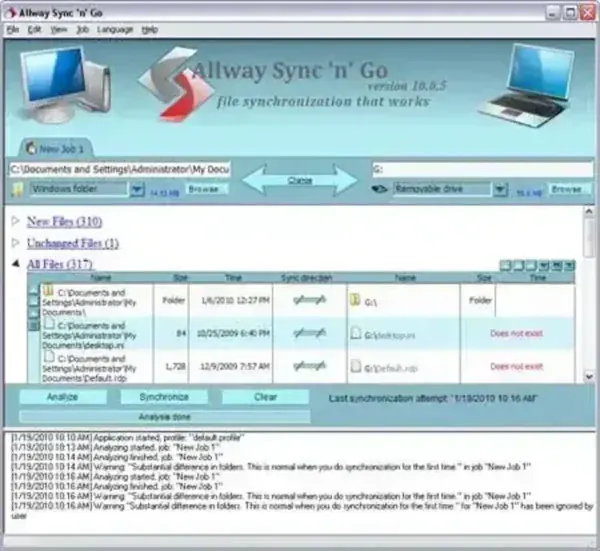Collapse the All Files triangle
Viewport: 600px width, 551px height.
point(15,264)
